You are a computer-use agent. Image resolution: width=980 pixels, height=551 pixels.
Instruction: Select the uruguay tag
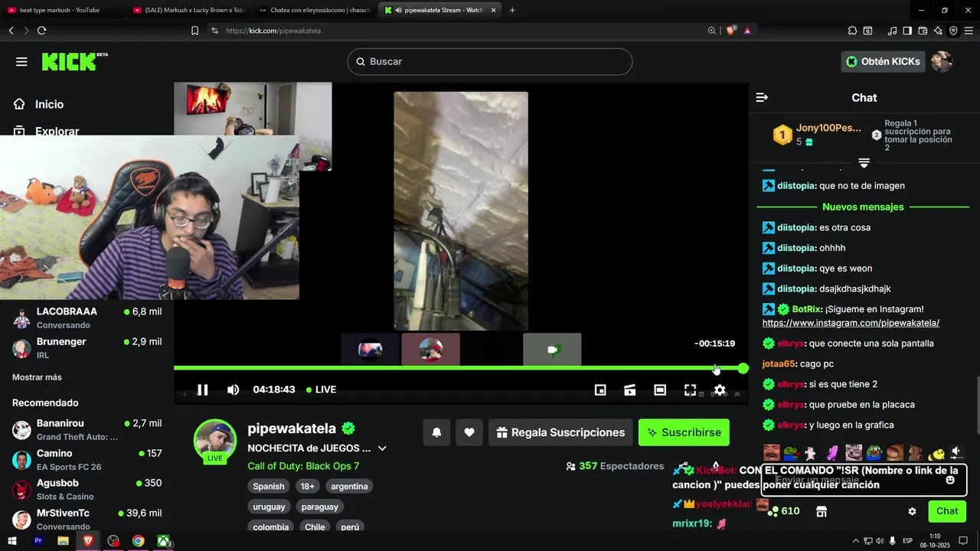[x=269, y=507]
